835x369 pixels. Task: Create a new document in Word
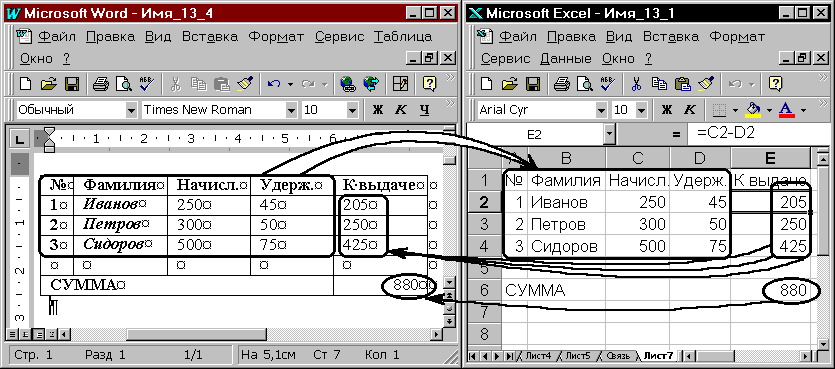[x=25, y=84]
